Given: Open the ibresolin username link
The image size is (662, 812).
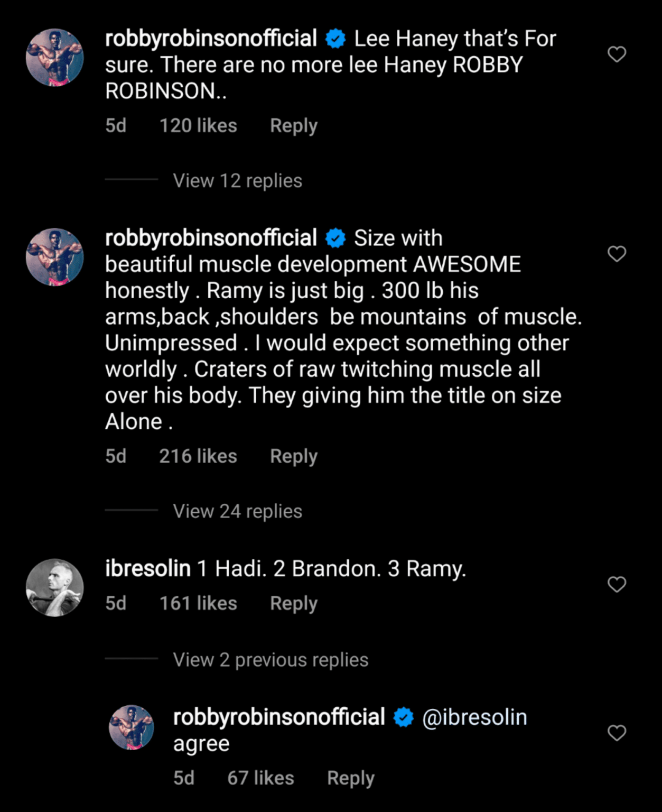Looking at the screenshot, I should pyautogui.click(x=147, y=569).
